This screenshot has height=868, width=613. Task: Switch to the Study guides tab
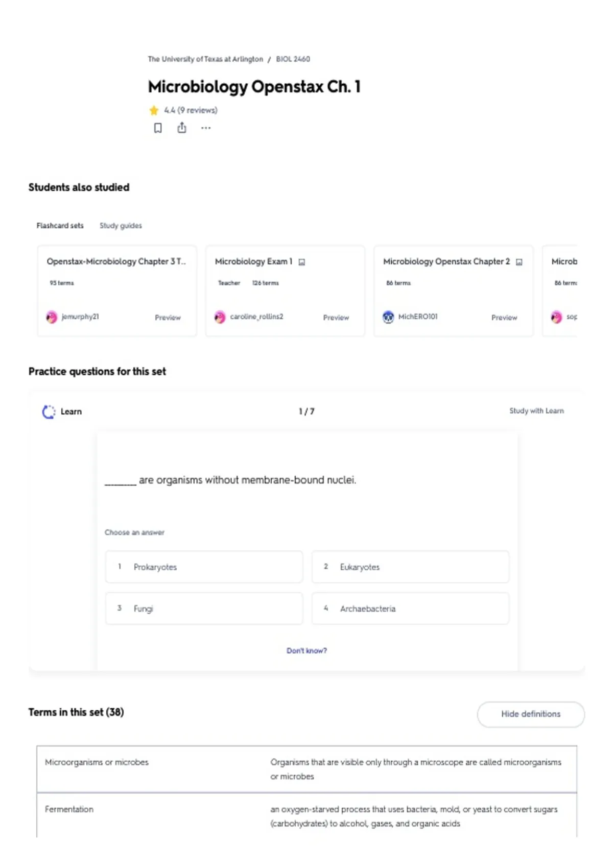[121, 226]
